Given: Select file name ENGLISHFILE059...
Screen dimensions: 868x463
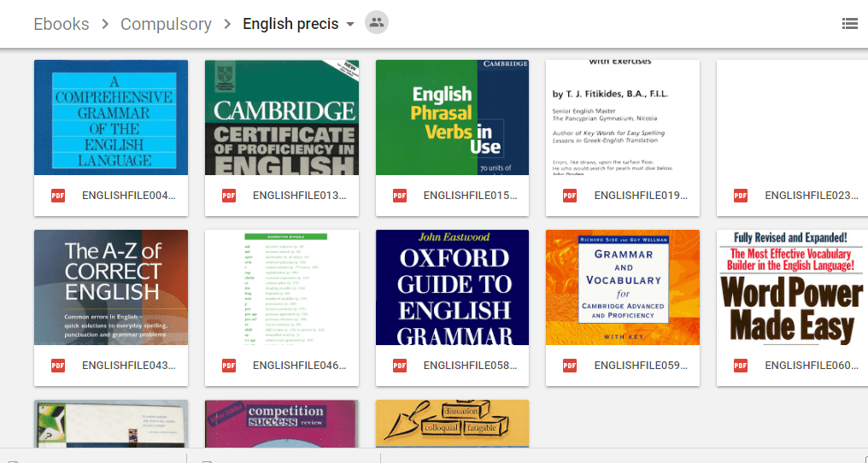Looking at the screenshot, I should (641, 366).
